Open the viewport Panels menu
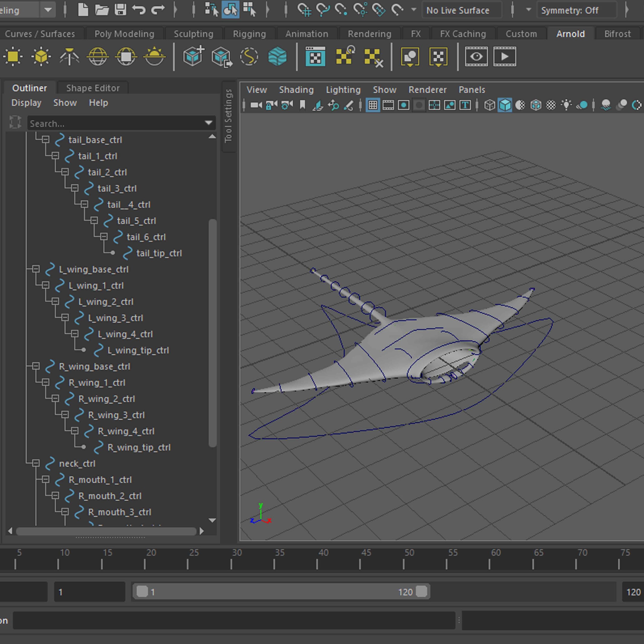This screenshot has width=644, height=644. pos(472,90)
